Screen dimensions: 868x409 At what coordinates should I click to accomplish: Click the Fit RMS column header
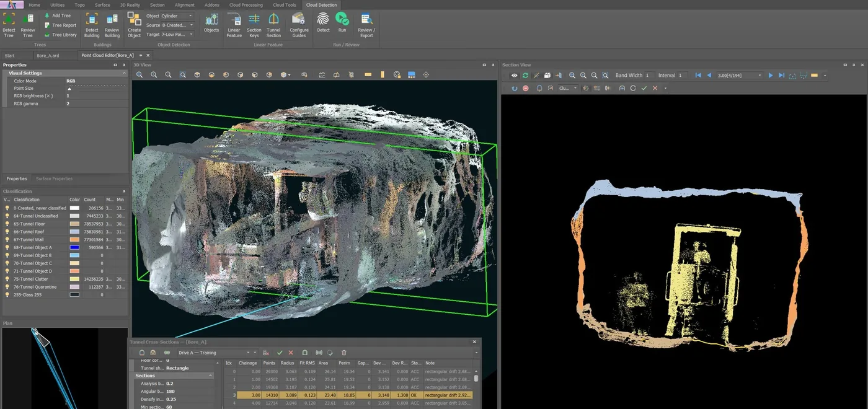point(307,363)
